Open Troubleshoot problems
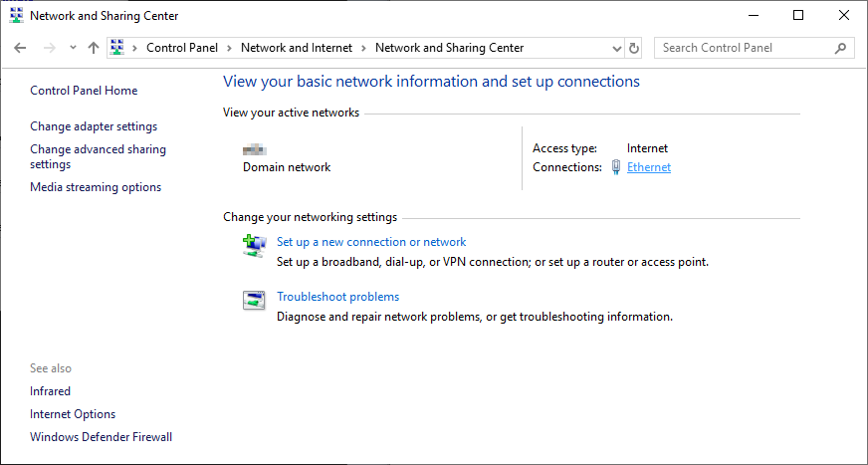 pos(338,297)
